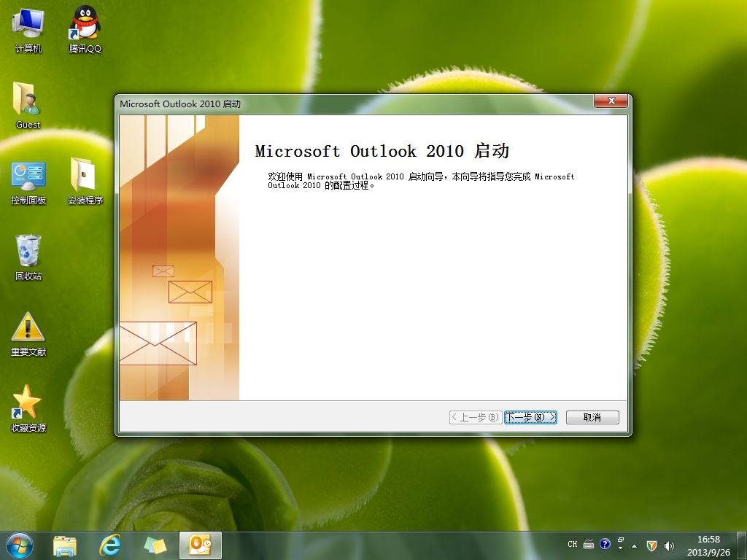Click the 取消 button
Screen dimensions: 747x560
click(592, 417)
